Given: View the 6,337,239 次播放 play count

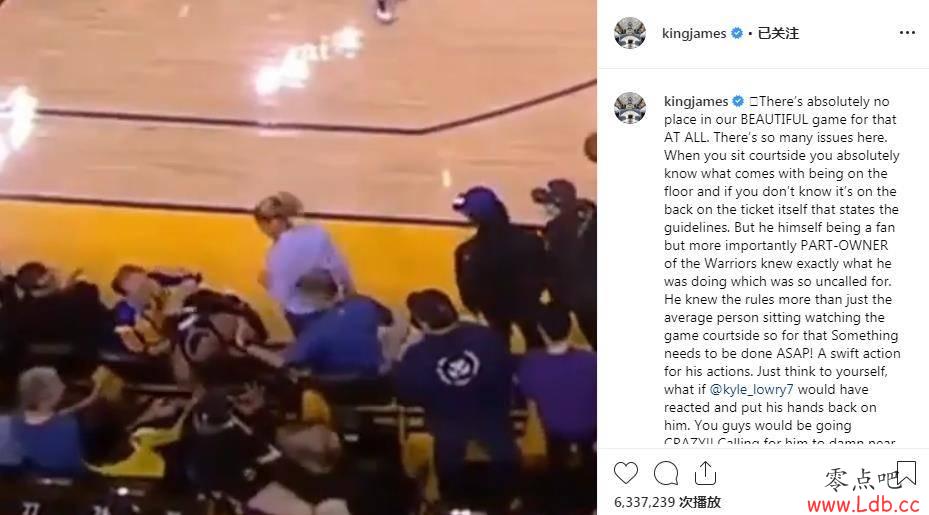Looking at the screenshot, I should pos(667,502).
